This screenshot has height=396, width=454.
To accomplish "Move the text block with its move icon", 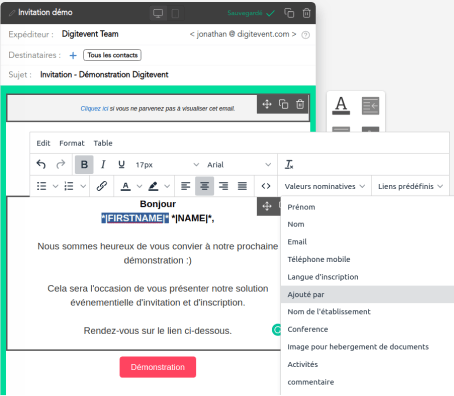I will [267, 206].
